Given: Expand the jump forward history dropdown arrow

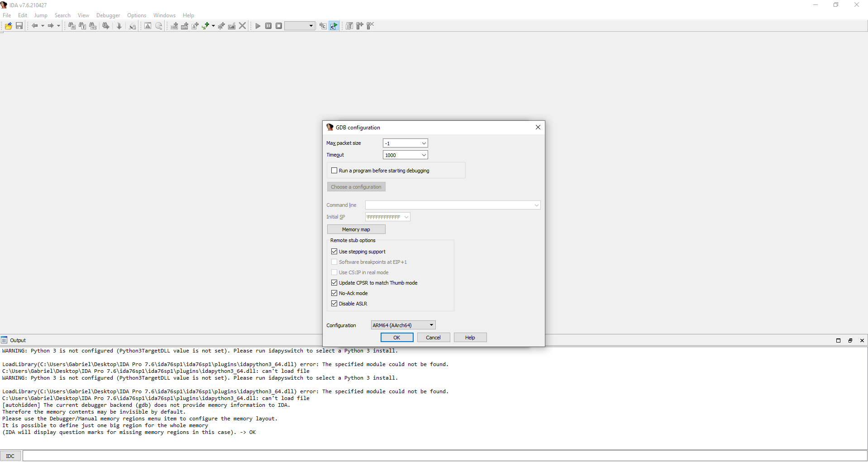Looking at the screenshot, I should pyautogui.click(x=58, y=26).
